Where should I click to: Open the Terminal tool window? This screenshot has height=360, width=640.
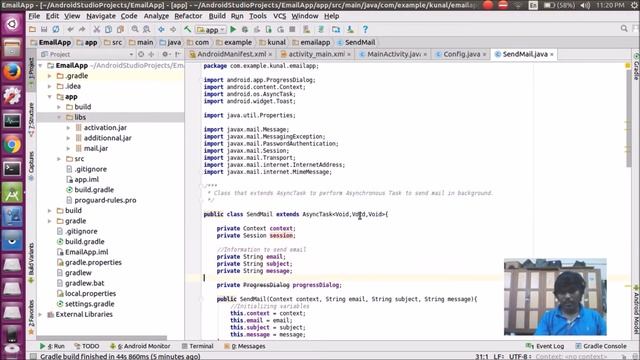pos(198,346)
